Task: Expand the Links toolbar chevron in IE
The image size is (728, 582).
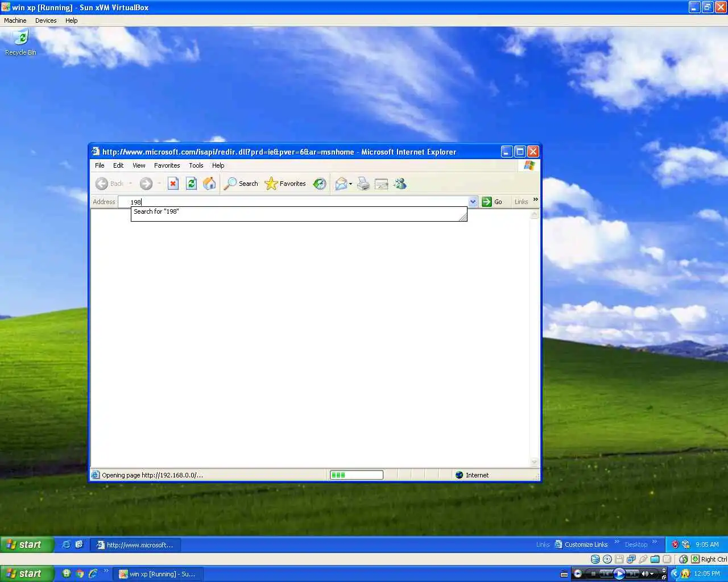Action: click(535, 199)
